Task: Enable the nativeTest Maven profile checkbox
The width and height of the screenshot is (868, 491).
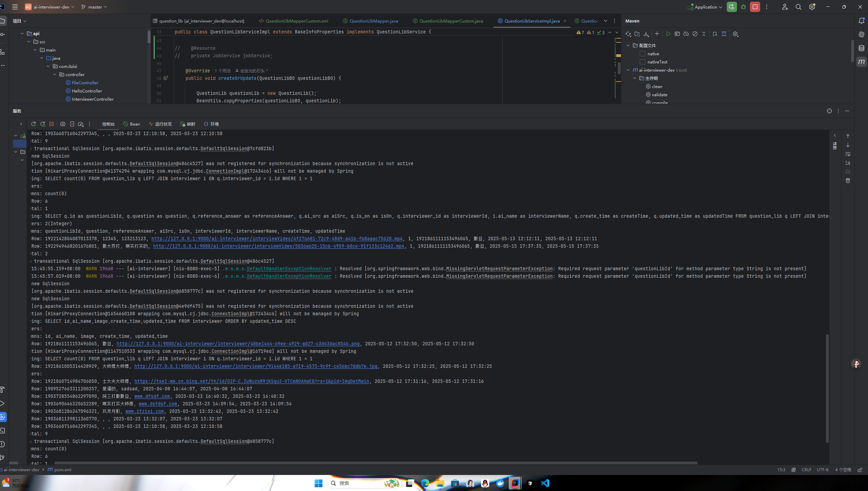Action: pyautogui.click(x=642, y=62)
